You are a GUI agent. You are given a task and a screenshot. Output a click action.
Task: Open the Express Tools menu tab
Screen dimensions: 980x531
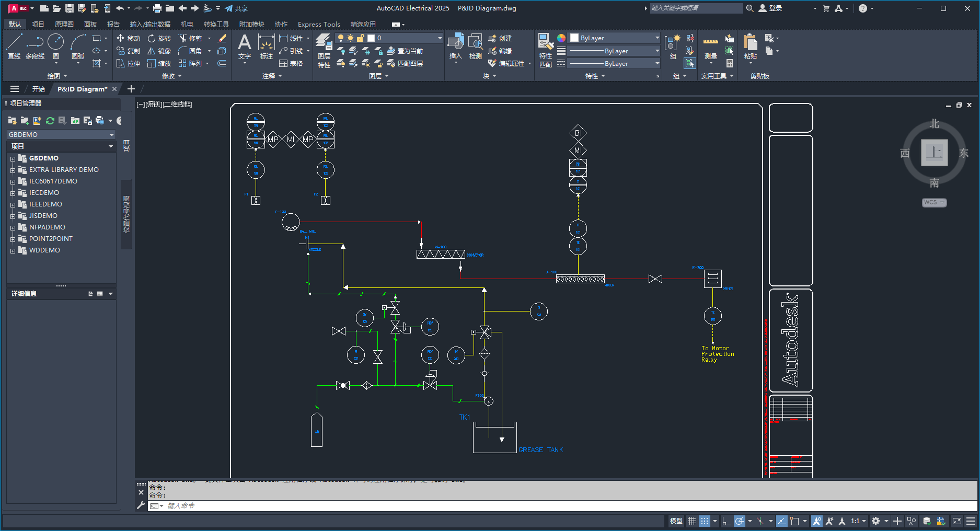coord(318,24)
